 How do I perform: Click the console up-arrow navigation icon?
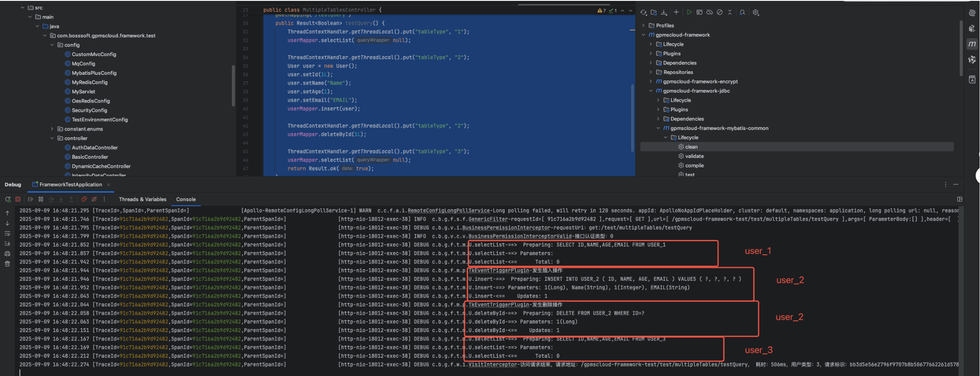[x=7, y=213]
